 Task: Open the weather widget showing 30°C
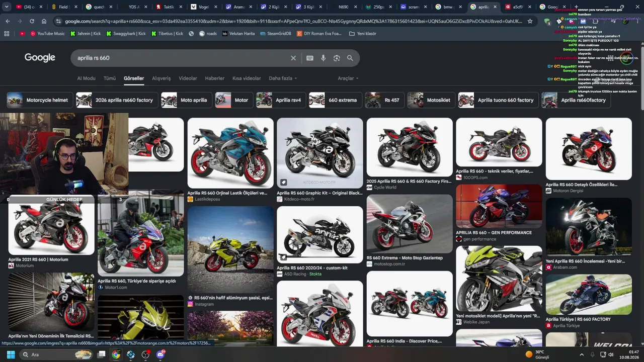pyautogui.click(x=536, y=354)
